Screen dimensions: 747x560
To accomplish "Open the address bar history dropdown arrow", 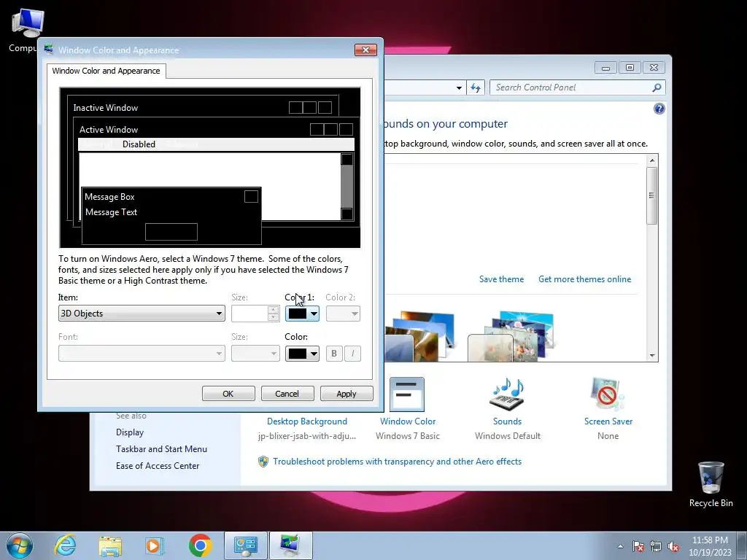I will [x=459, y=87].
